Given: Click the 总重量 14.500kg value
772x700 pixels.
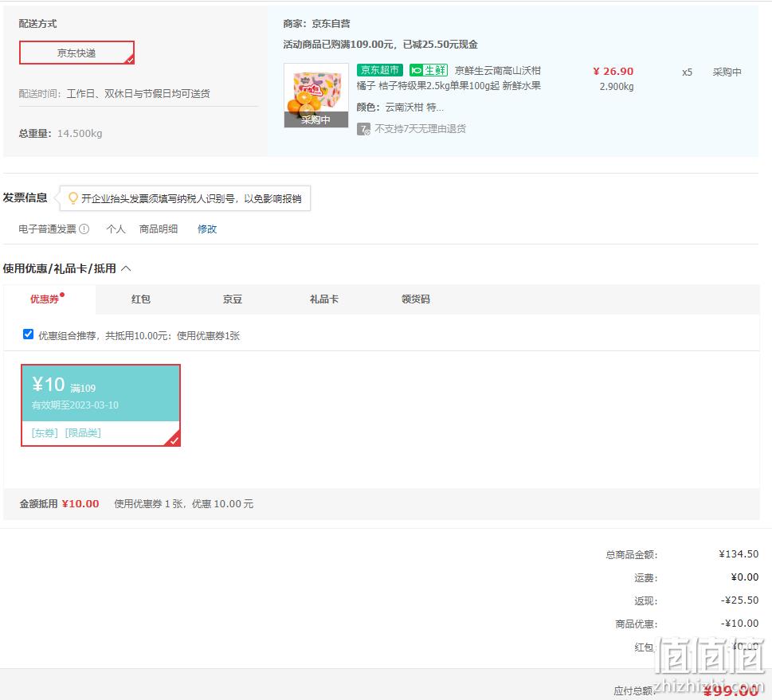Looking at the screenshot, I should pyautogui.click(x=80, y=134).
